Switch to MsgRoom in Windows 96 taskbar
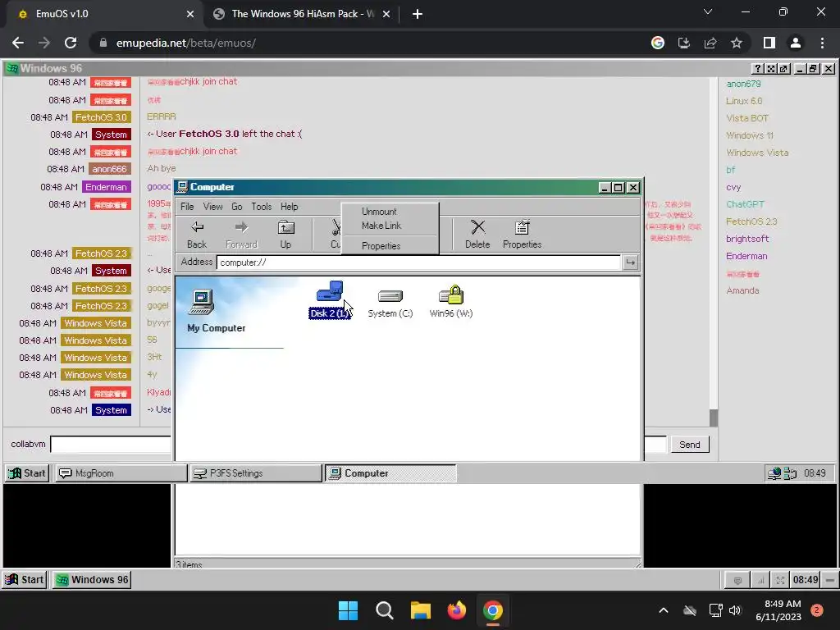Image resolution: width=840 pixels, height=630 pixels. click(121, 473)
